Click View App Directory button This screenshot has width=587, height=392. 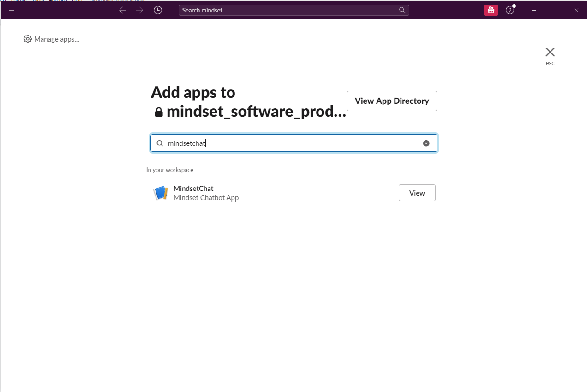coord(392,101)
